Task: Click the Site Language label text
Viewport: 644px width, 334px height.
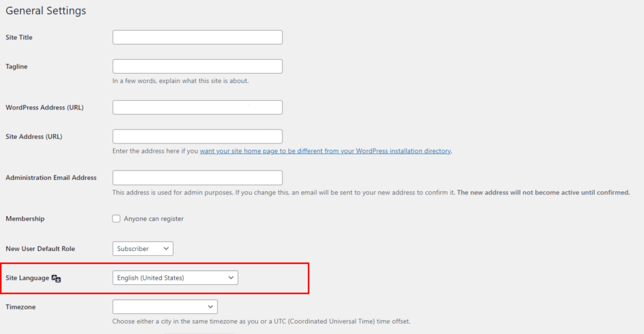Action: click(x=27, y=278)
